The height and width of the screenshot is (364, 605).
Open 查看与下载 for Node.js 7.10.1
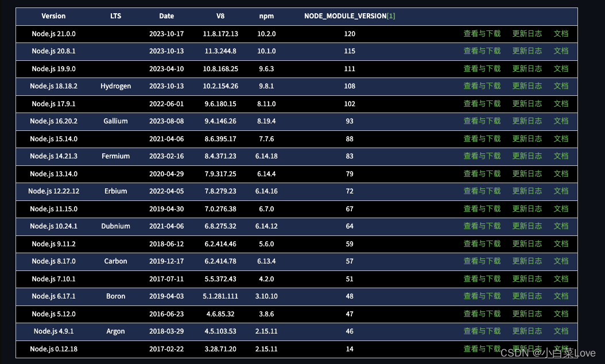482,278
